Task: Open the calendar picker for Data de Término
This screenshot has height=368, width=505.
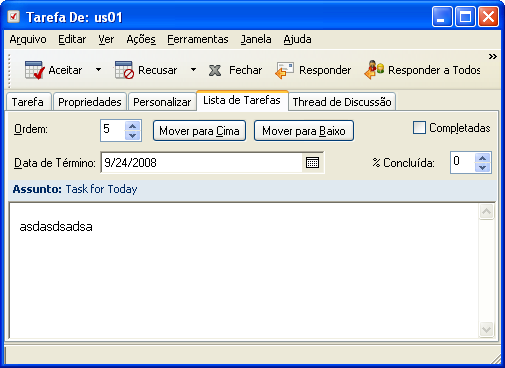Action: click(x=312, y=163)
